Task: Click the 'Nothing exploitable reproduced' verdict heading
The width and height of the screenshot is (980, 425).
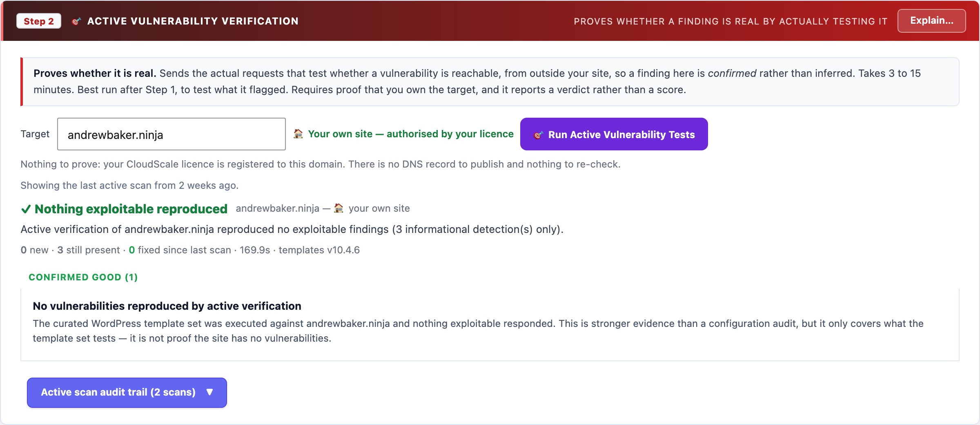Action: point(131,209)
